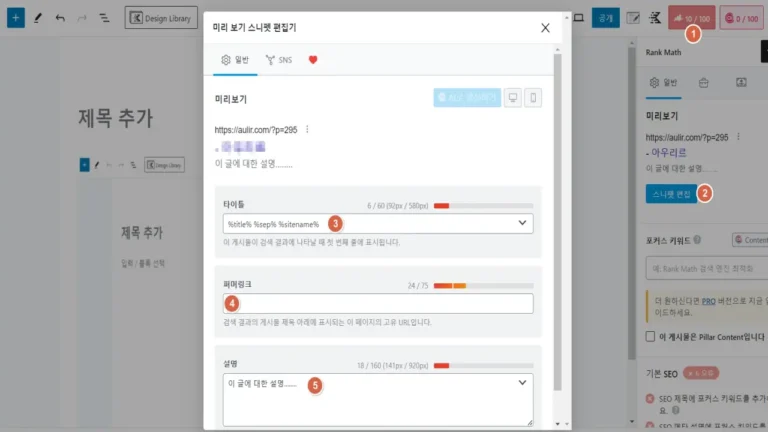The height and width of the screenshot is (432, 768).
Task: Select the Rank Math sidebar 일반 tab
Action: (663, 83)
